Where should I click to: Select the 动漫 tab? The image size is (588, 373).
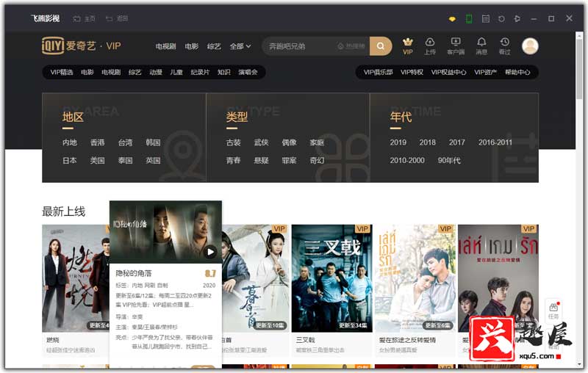[156, 72]
